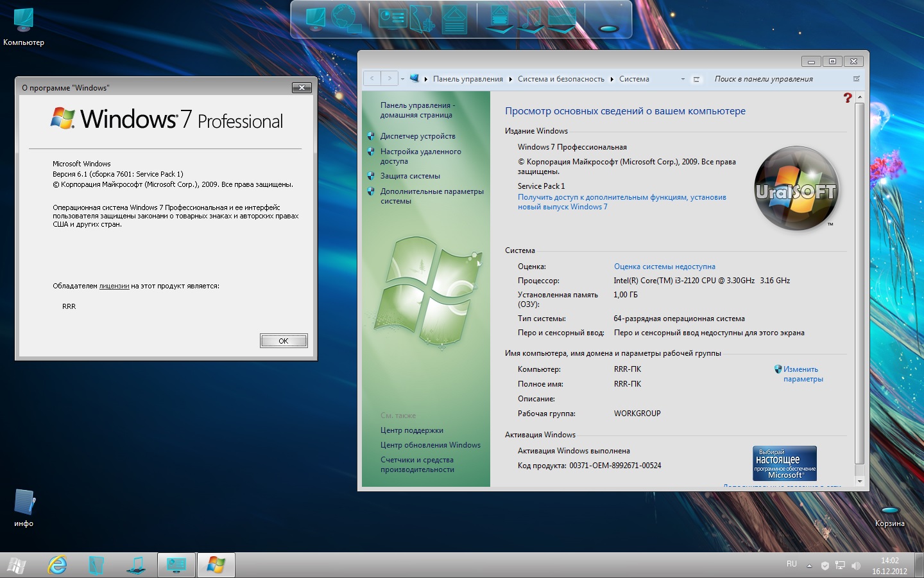Open Панель управления домашняя страница link
Image resolution: width=924 pixels, height=578 pixels.
(418, 110)
